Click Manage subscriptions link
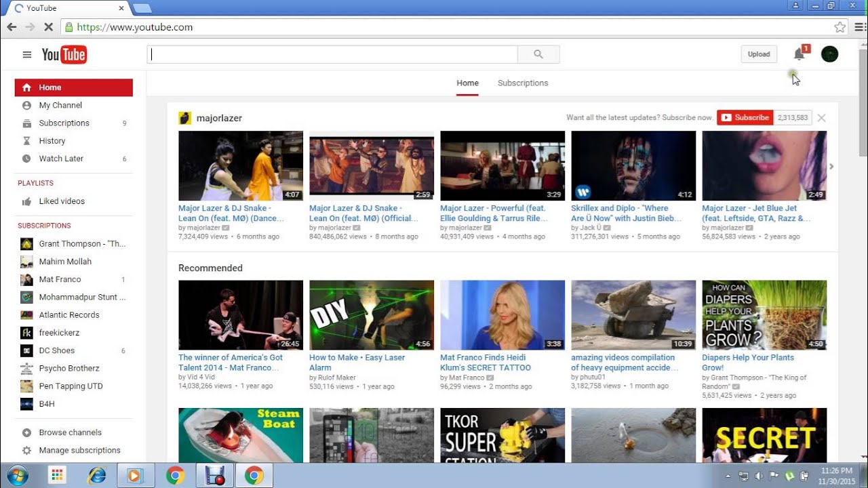The image size is (868, 488). click(79, 450)
